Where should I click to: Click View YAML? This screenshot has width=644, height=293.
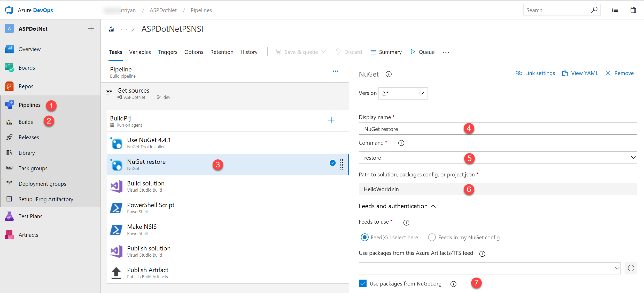(580, 73)
